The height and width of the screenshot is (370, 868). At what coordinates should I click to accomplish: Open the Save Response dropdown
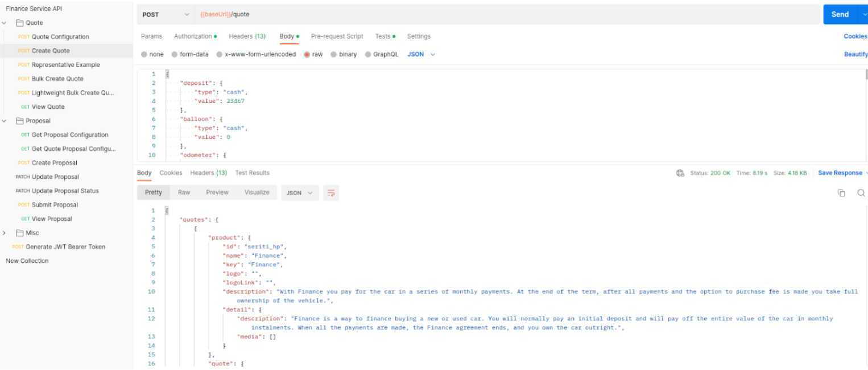pyautogui.click(x=865, y=173)
